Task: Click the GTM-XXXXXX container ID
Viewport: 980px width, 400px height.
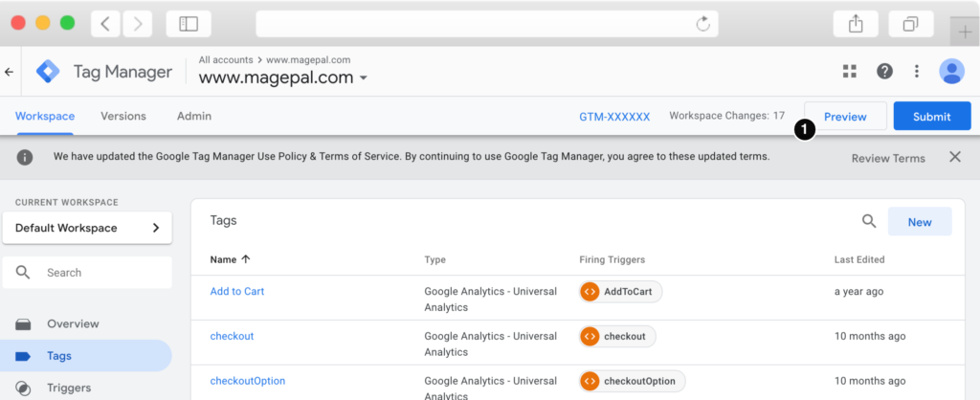Action: tap(614, 117)
